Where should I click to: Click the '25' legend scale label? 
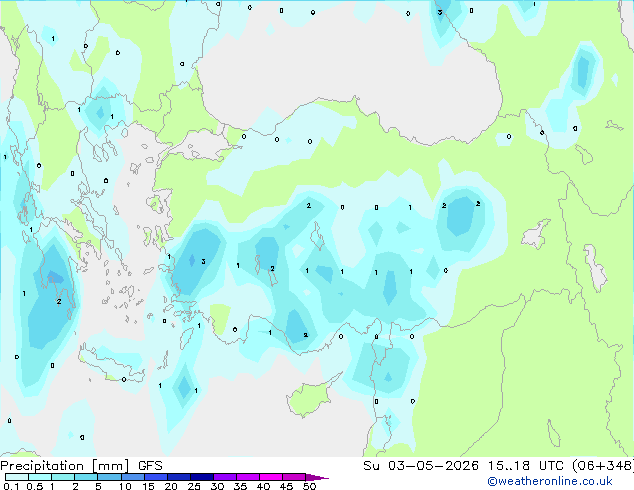(x=194, y=486)
